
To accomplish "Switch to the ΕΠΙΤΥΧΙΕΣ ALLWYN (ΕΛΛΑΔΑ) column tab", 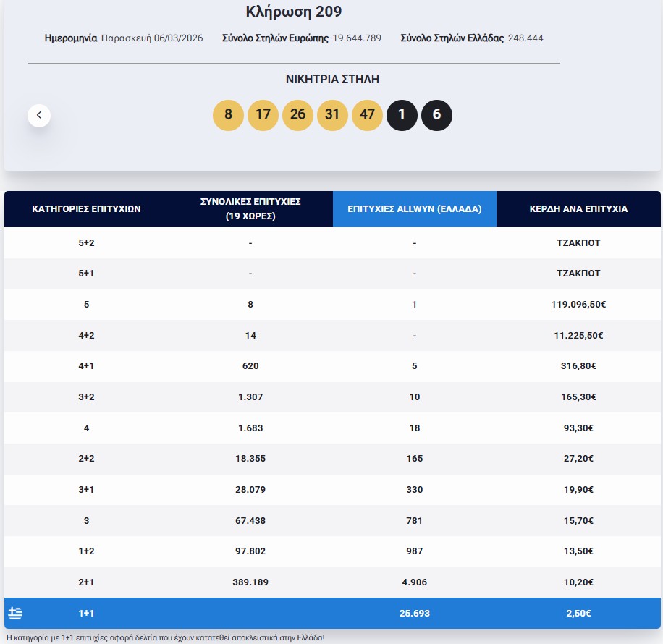I will 414,208.
